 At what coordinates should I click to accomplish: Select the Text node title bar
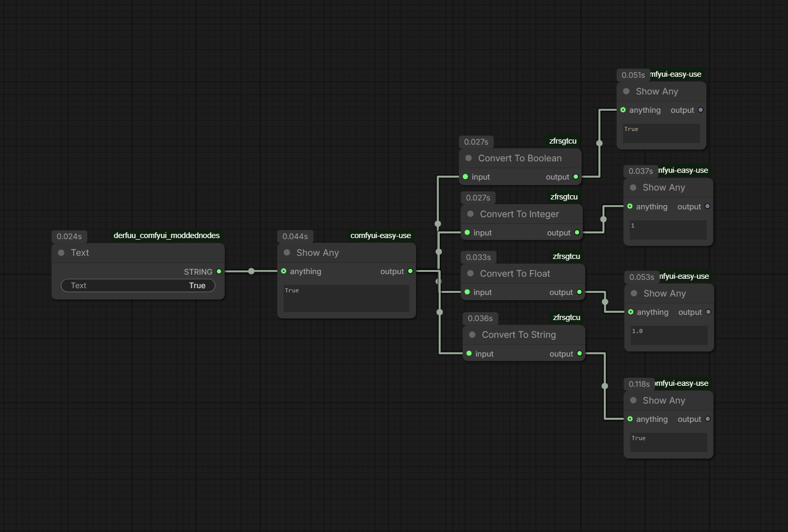tap(138, 253)
